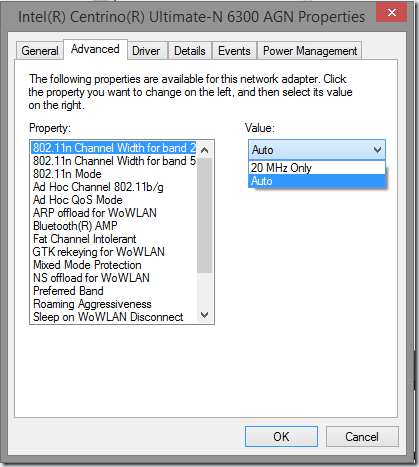The height and width of the screenshot is (467, 419).
Task: Select Ad Hoc QoS Mode property
Action: pos(114,200)
